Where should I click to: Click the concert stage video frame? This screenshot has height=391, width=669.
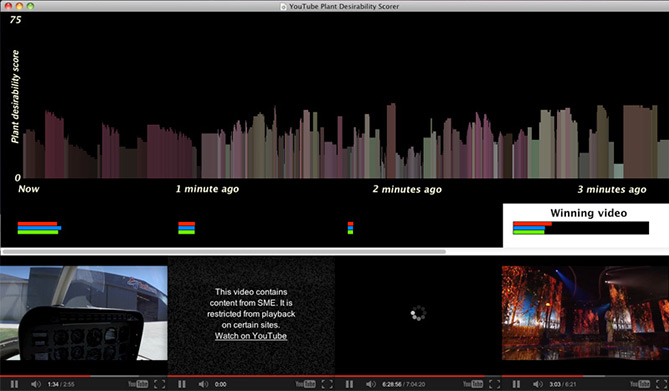(585, 313)
